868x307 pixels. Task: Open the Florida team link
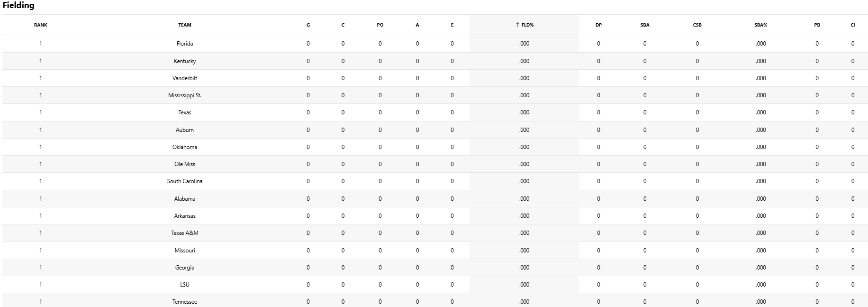(185, 44)
